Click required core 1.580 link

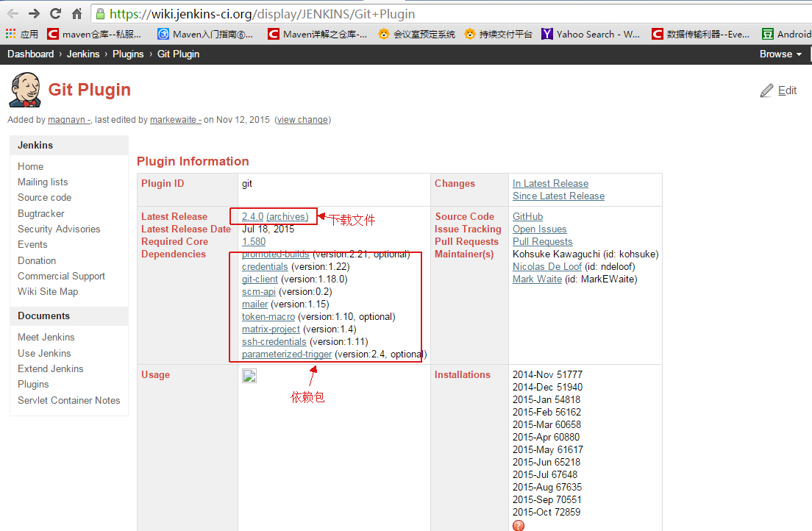254,241
